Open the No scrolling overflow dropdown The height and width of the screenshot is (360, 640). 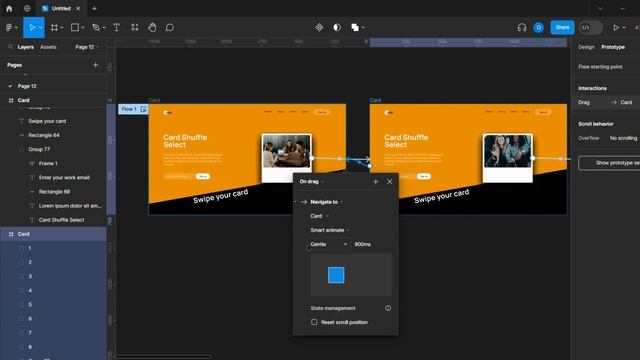[624, 138]
